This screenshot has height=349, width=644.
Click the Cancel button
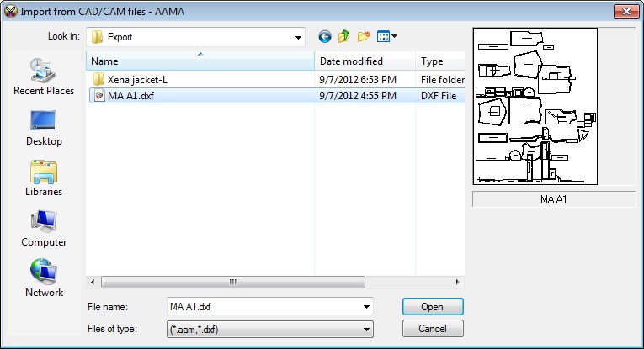click(433, 329)
